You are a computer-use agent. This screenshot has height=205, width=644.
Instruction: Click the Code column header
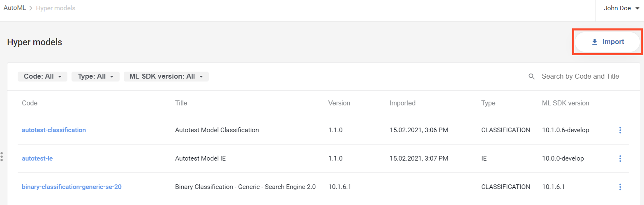[30, 103]
